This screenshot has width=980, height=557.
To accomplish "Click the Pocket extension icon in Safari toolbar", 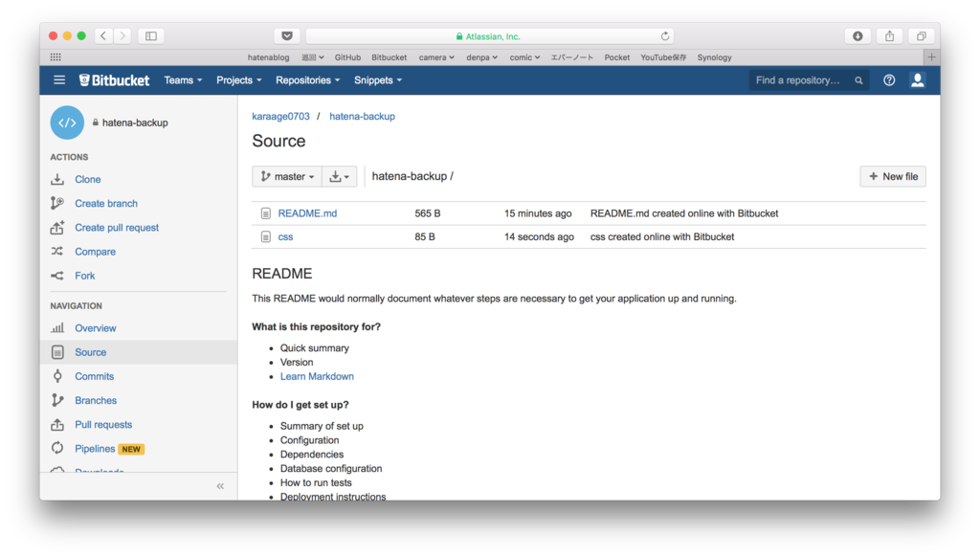I will [287, 36].
